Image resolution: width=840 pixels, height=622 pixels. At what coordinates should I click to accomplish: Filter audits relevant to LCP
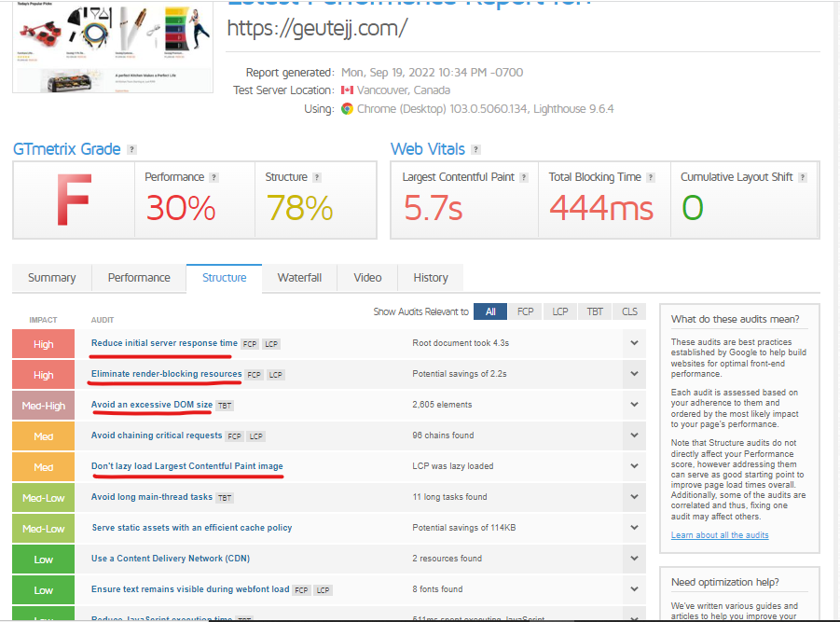point(560,311)
